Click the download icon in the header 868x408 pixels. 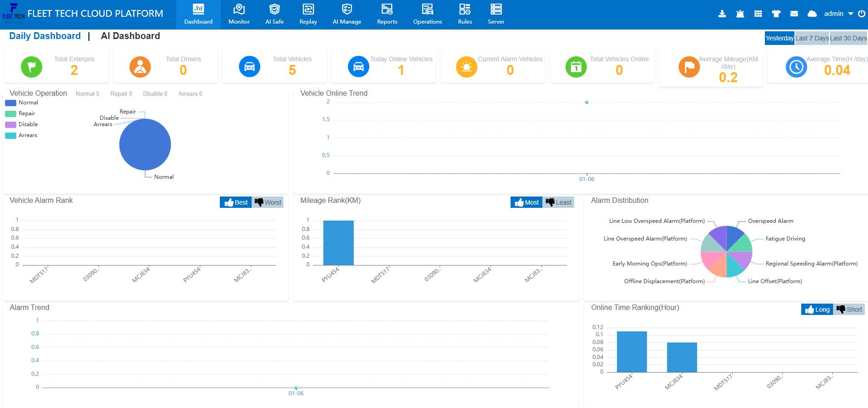722,14
